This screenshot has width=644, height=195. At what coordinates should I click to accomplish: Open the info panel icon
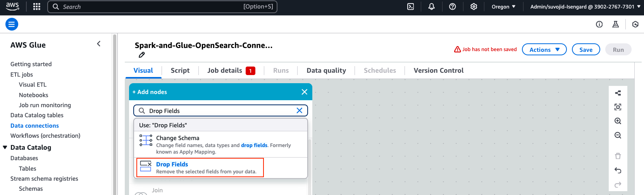pyautogui.click(x=599, y=24)
